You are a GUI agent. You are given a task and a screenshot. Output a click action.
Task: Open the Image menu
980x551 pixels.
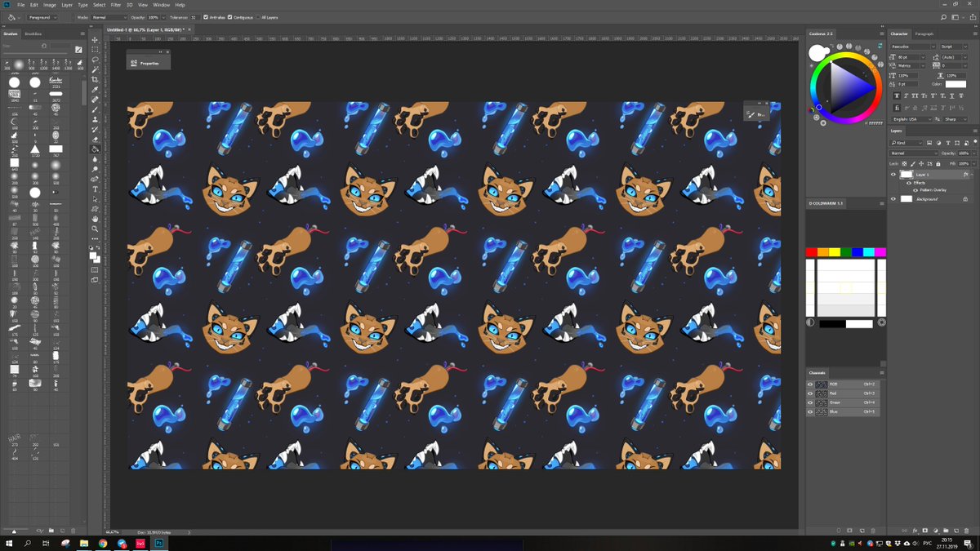50,5
